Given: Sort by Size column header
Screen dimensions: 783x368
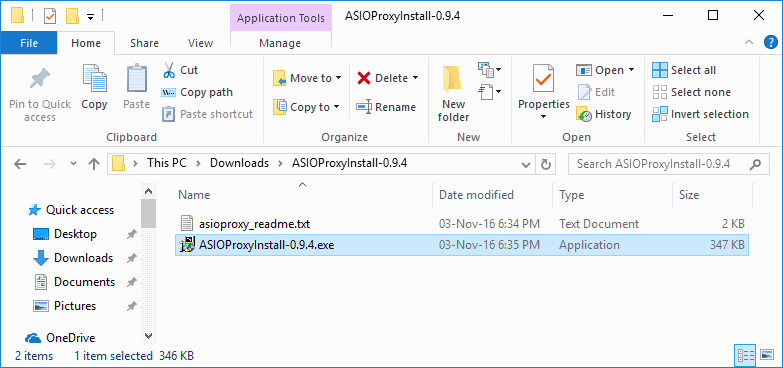Looking at the screenshot, I should pyautogui.click(x=713, y=195).
